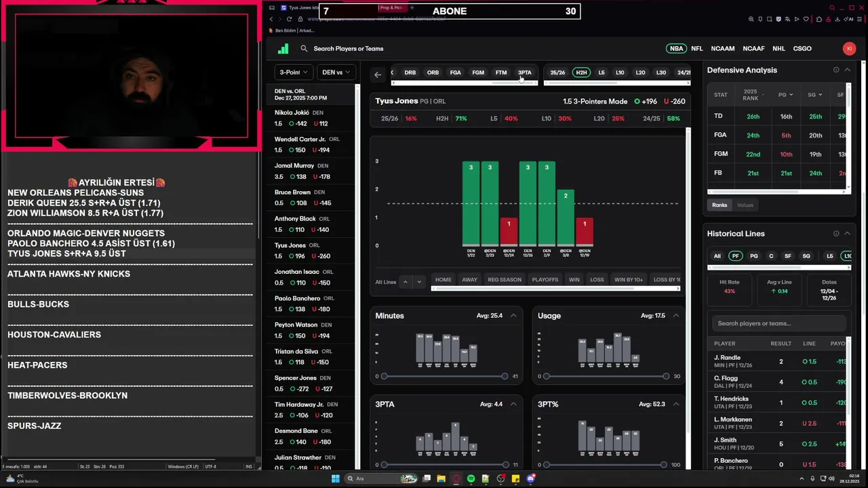Click the Alt Lines up arrow
The width and height of the screenshot is (868, 488).
click(406, 282)
